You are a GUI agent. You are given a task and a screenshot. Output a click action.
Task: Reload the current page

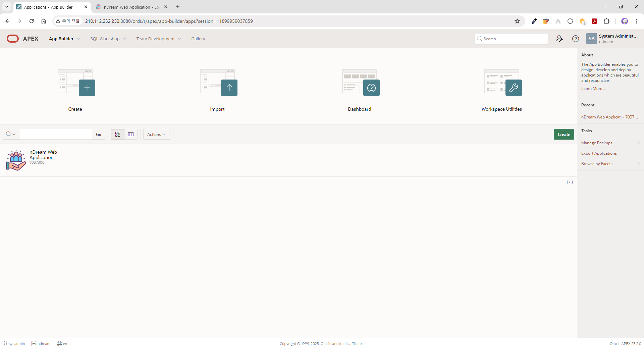point(32,21)
